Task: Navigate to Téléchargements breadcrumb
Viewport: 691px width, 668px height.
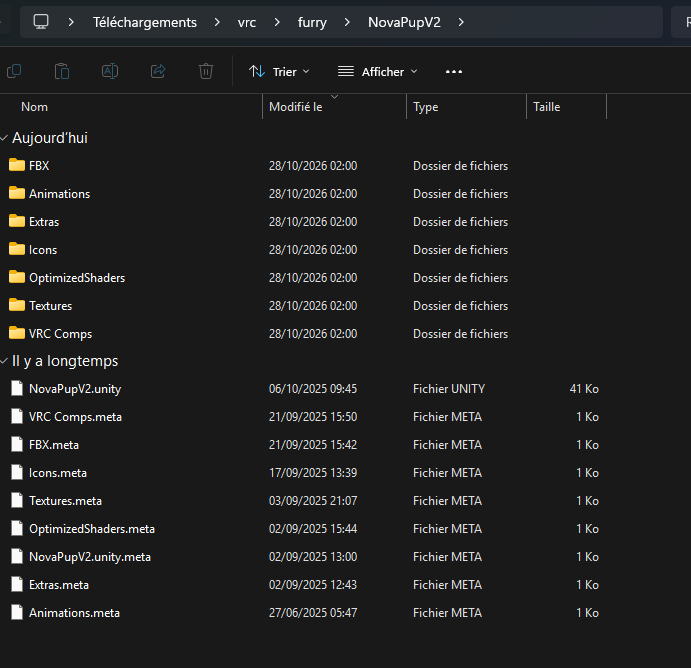Action: 145,22
